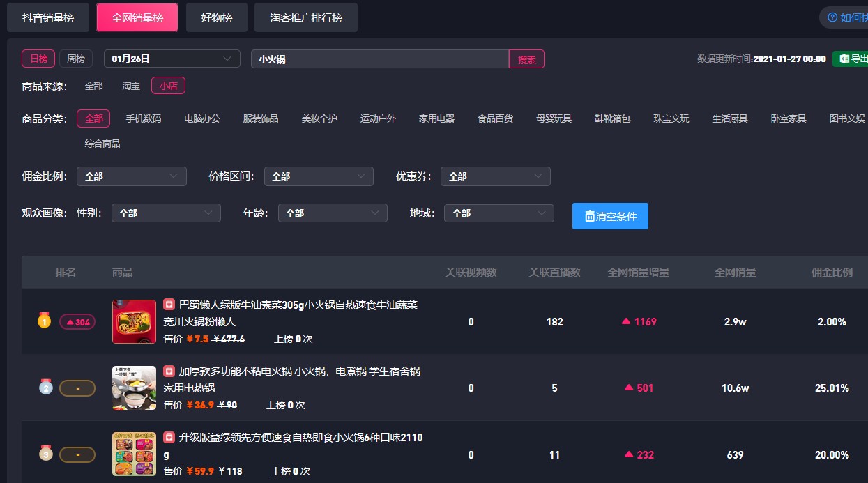Select 淘宝 as the product source

coord(130,85)
